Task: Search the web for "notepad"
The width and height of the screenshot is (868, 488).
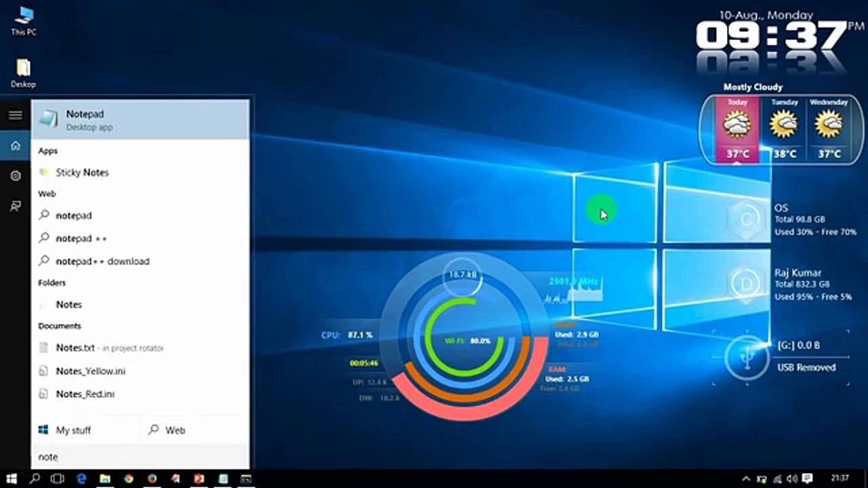Action: pos(140,216)
